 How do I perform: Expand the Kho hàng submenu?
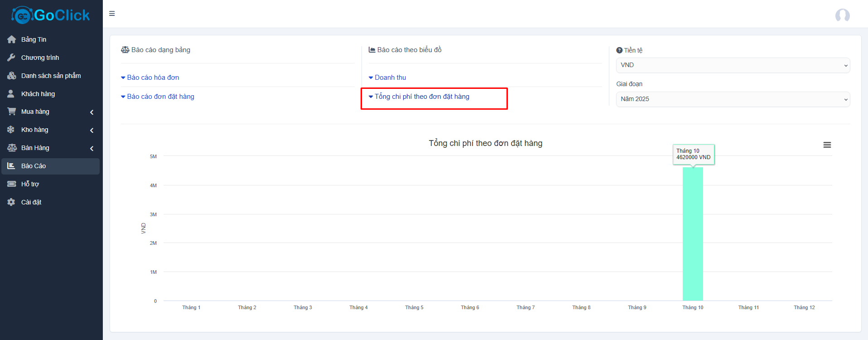pyautogui.click(x=92, y=130)
